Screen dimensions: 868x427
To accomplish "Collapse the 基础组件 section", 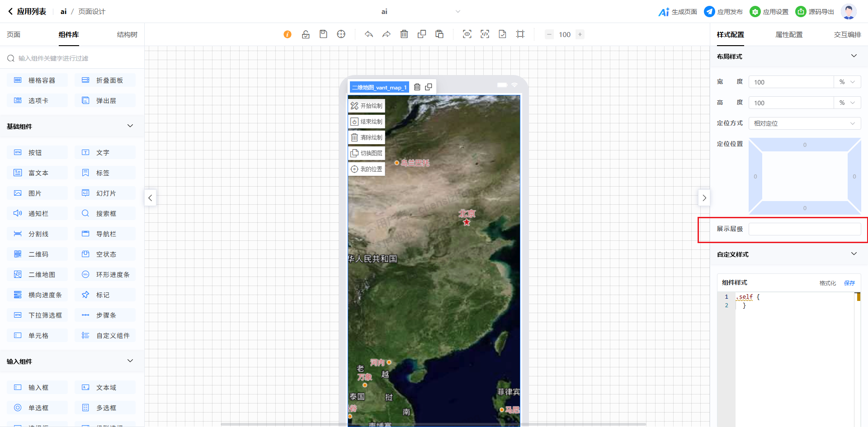I will 130,126.
